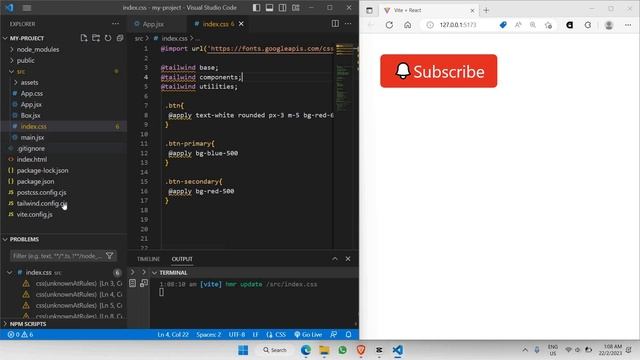Viewport: 640px width, 360px height.
Task: Change file encoding UTF-8
Action: tap(237, 335)
